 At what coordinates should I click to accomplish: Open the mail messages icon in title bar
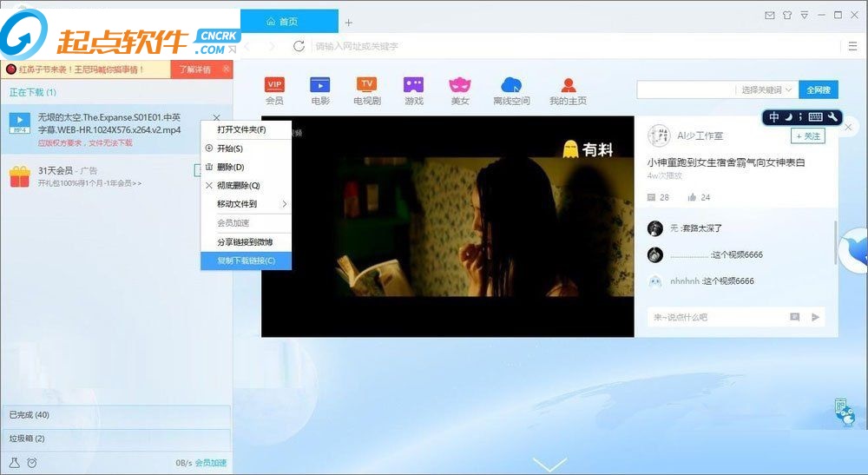pyautogui.click(x=769, y=16)
